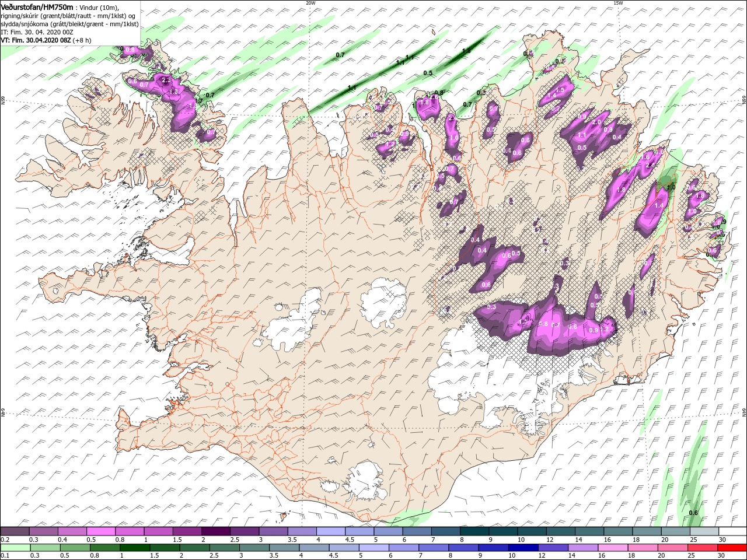Screen dimensions: 747x560
Task: Pick the bright red swatch in lower legend
Action: [x=732, y=548]
